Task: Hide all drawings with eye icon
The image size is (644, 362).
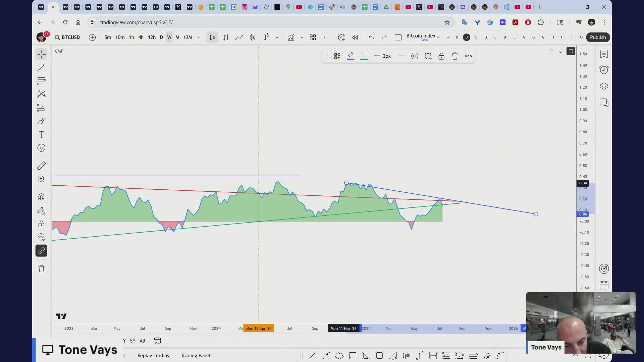Action: click(41, 237)
